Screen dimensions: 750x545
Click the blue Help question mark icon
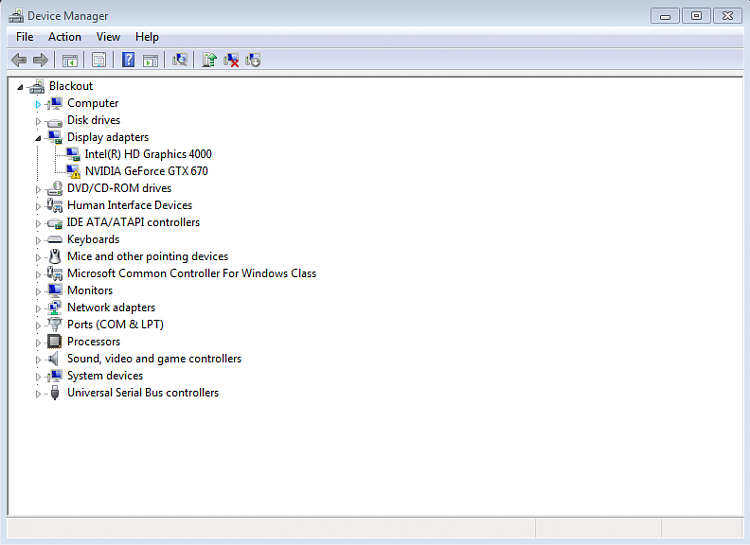tap(128, 60)
